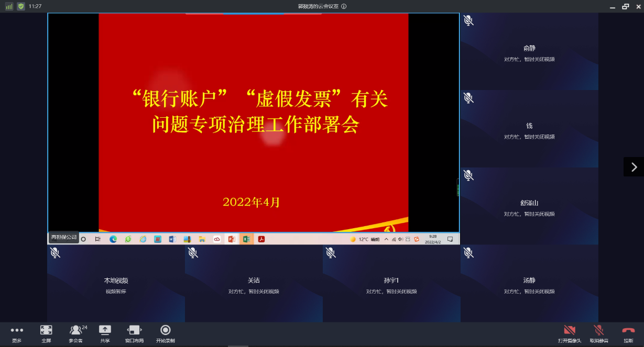Click the meeting info icon beside the title
Screen dimensions: 644x347
(344, 6)
